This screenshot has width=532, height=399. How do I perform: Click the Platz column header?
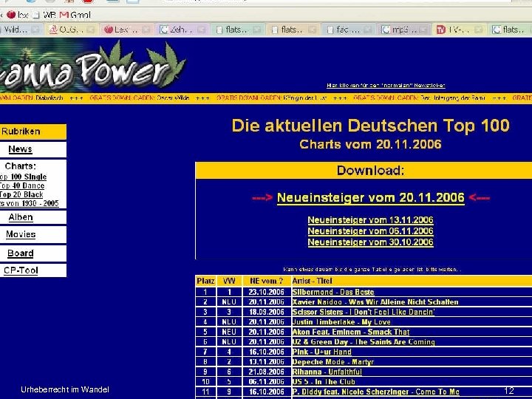(205, 281)
